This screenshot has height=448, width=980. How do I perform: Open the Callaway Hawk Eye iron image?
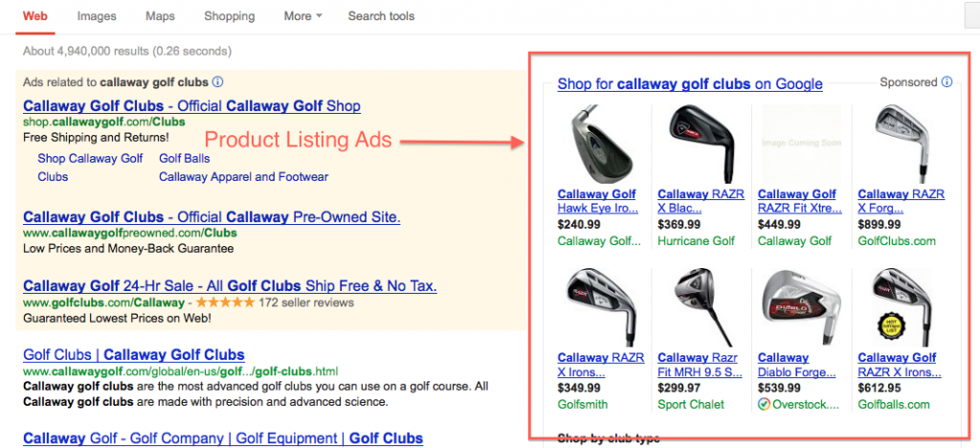(596, 144)
